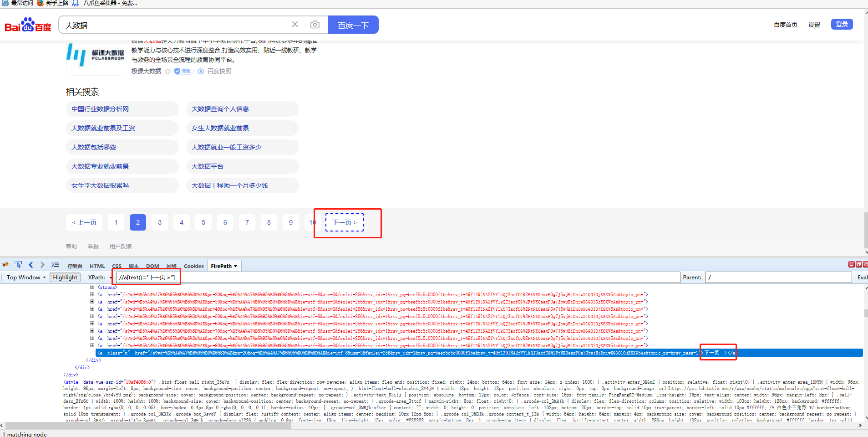Screen dimensions: 868x437
Task: Open the 百度首页 link
Action: pos(785,25)
